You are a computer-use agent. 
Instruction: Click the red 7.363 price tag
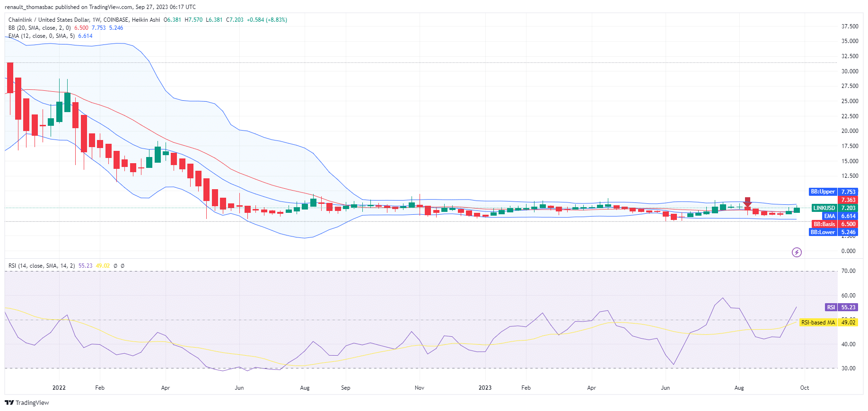[x=848, y=200]
